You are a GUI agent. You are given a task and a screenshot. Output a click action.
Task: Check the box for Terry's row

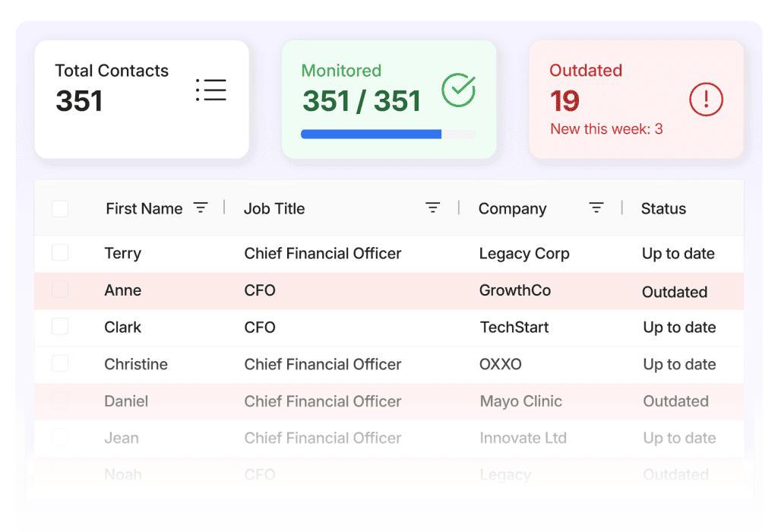[x=60, y=253]
